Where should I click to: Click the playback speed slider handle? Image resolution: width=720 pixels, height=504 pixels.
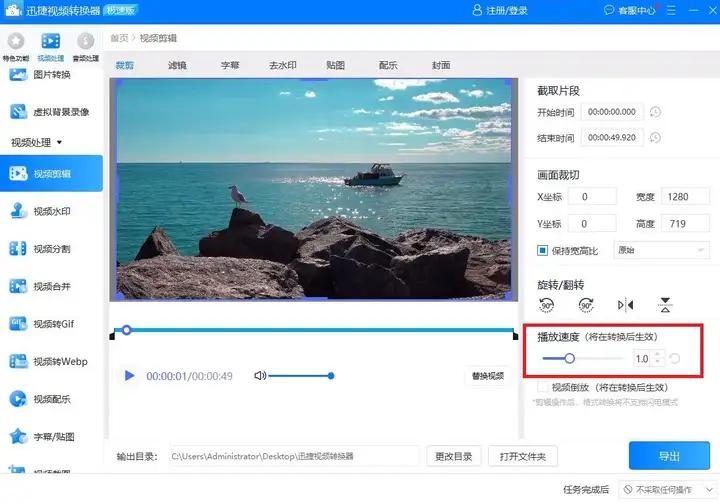point(569,358)
